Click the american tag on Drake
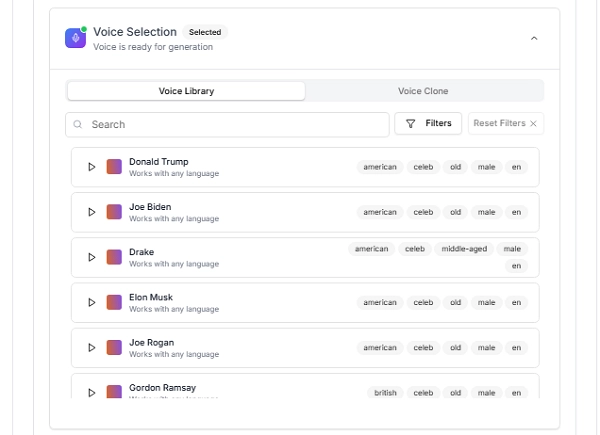Screen dimensions: 600x435 372,249
